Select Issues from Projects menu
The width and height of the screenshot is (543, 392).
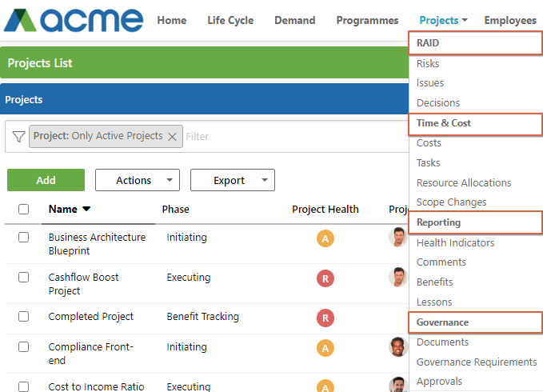coord(429,83)
